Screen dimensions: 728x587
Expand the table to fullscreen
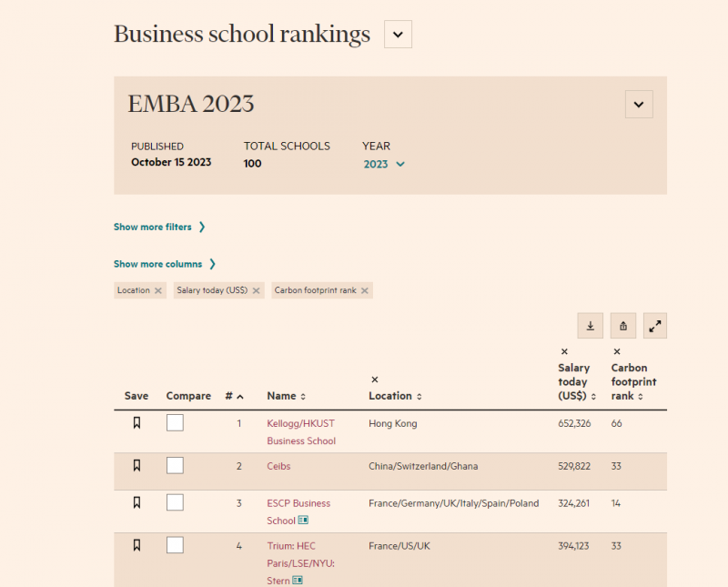(x=654, y=325)
